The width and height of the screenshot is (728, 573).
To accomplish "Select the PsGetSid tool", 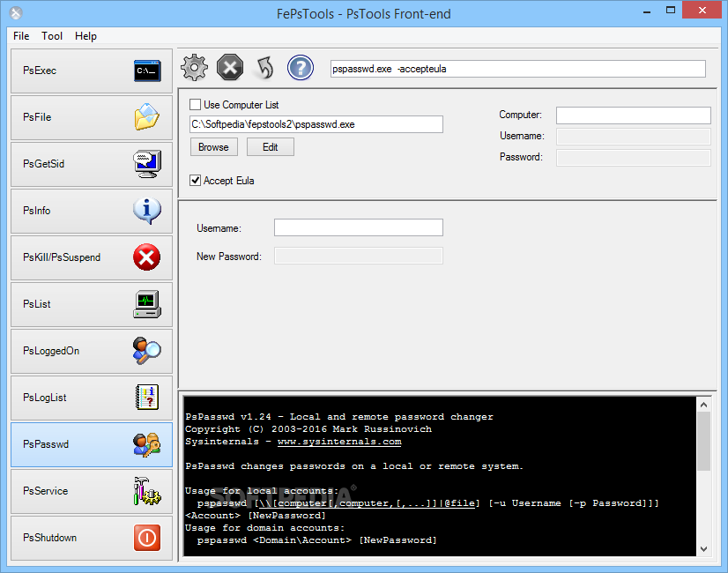I will pyautogui.click(x=92, y=164).
